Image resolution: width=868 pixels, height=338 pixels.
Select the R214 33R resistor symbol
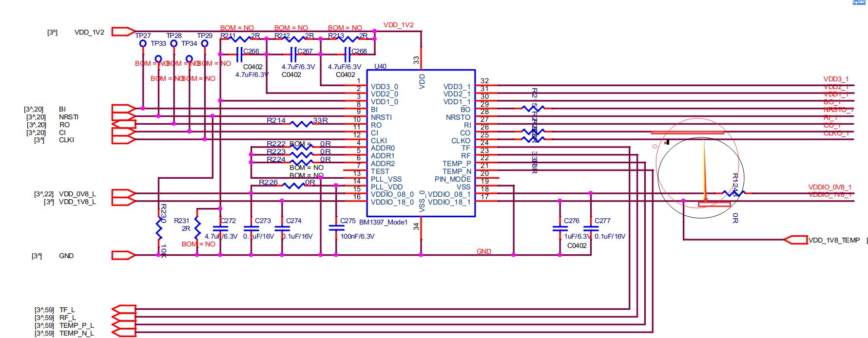pyautogui.click(x=302, y=124)
